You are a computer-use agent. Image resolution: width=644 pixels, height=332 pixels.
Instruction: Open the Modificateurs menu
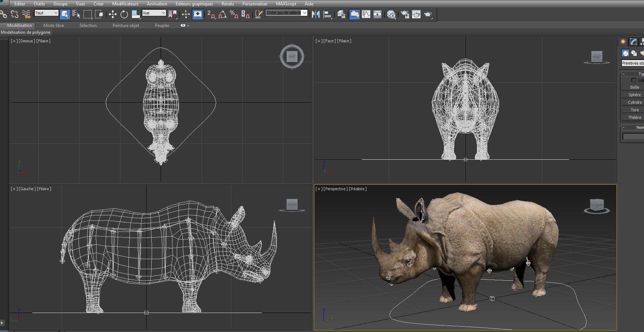125,4
